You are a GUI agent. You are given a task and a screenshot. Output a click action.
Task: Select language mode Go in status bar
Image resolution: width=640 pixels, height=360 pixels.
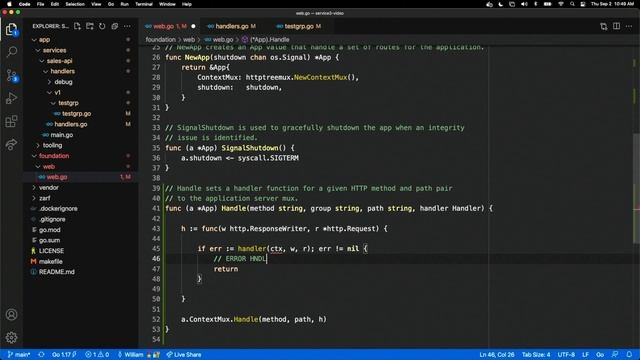600,355
